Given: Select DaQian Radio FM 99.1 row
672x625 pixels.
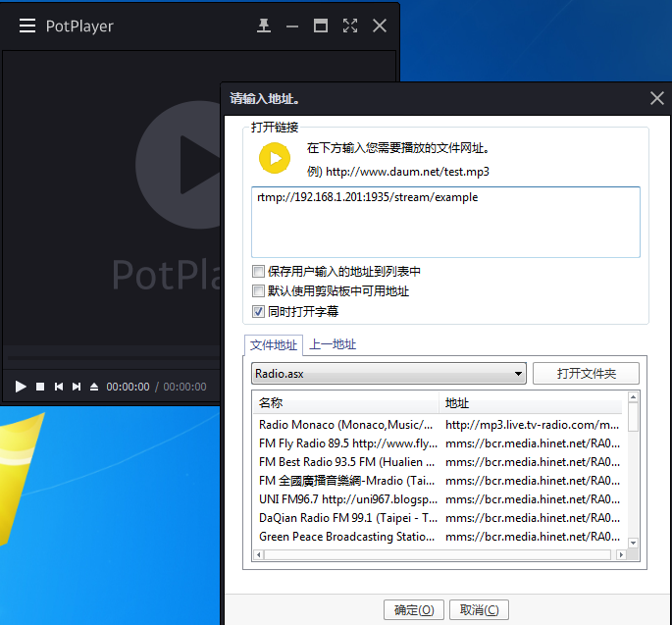Looking at the screenshot, I should click(x=438, y=518).
